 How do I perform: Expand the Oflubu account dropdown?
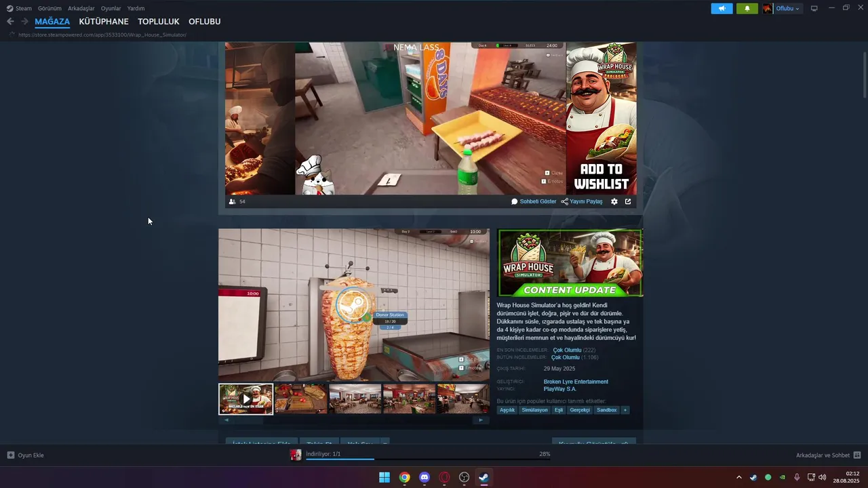pyautogui.click(x=797, y=9)
